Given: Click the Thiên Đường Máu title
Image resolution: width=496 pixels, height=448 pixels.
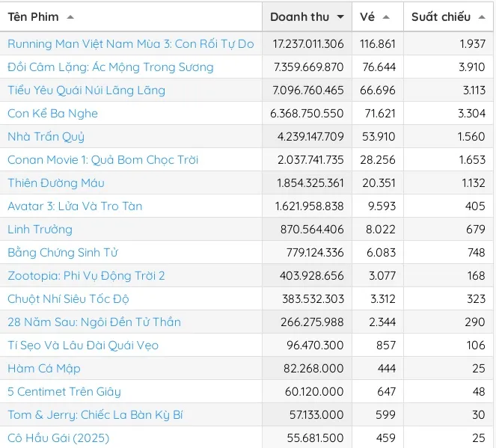Looking at the screenshot, I should click(x=56, y=183).
